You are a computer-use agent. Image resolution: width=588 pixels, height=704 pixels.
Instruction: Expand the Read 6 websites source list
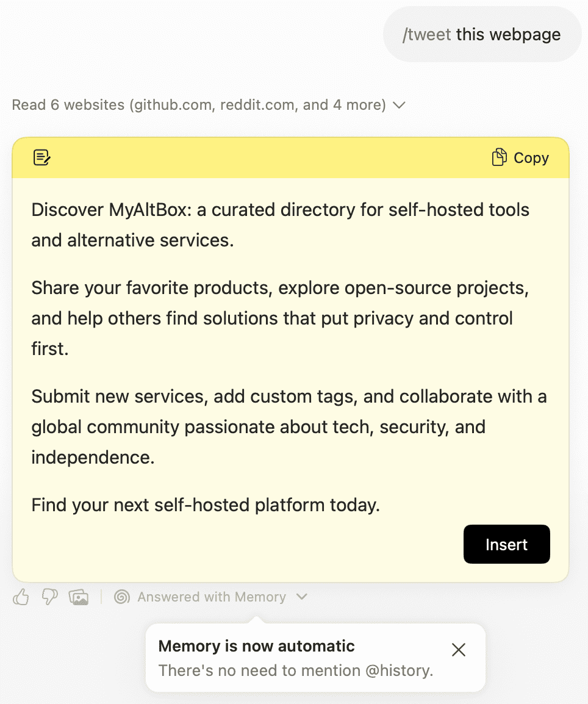[x=399, y=105]
